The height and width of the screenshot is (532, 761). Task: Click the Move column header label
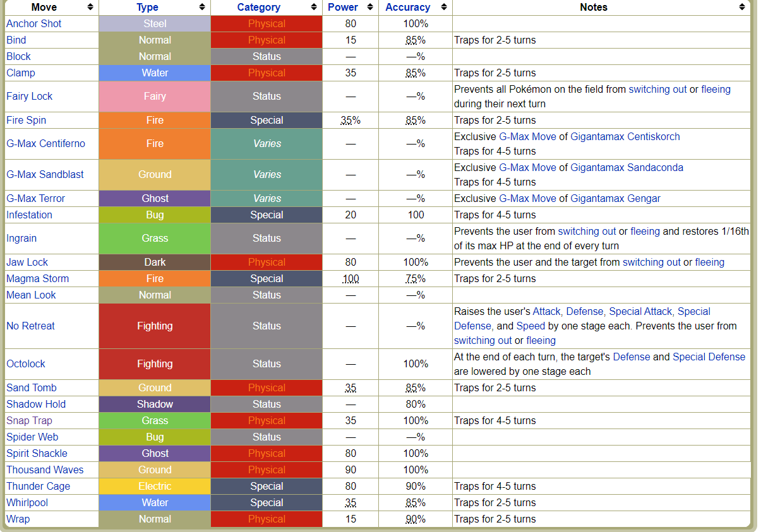(x=43, y=7)
